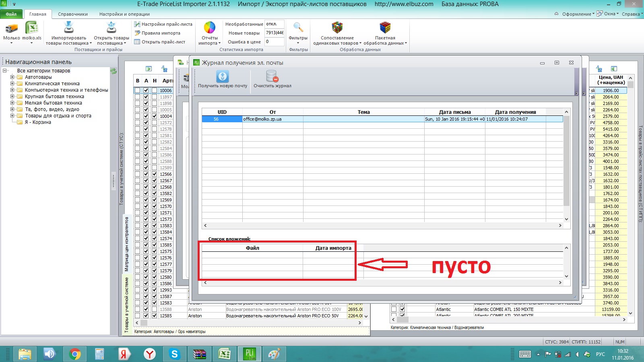The width and height of the screenshot is (644, 362).
Task: Open the Файл menu
Action: [x=11, y=14]
